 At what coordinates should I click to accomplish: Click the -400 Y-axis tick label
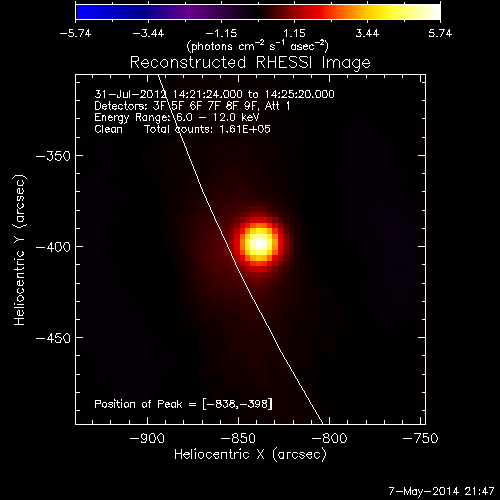pos(53,247)
